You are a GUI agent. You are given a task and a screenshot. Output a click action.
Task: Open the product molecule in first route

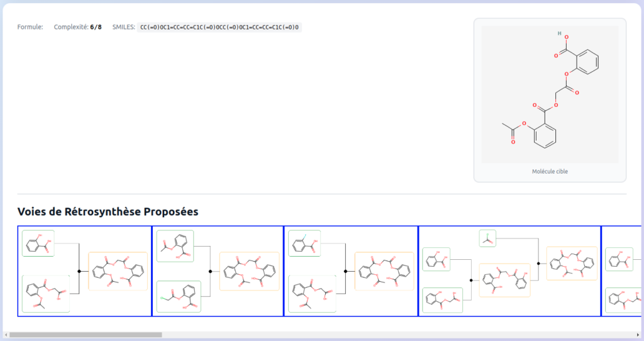click(x=118, y=271)
